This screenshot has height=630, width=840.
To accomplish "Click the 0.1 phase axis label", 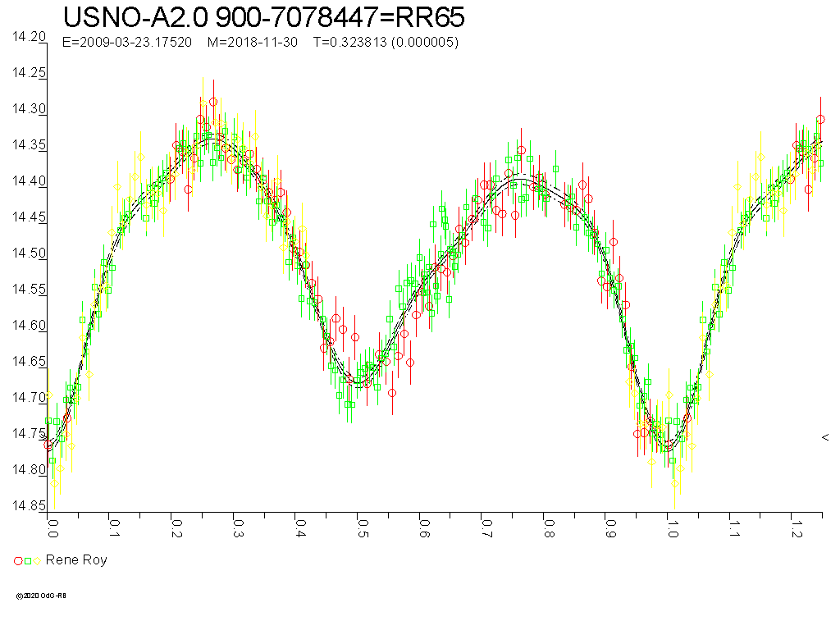I will coord(114,528).
